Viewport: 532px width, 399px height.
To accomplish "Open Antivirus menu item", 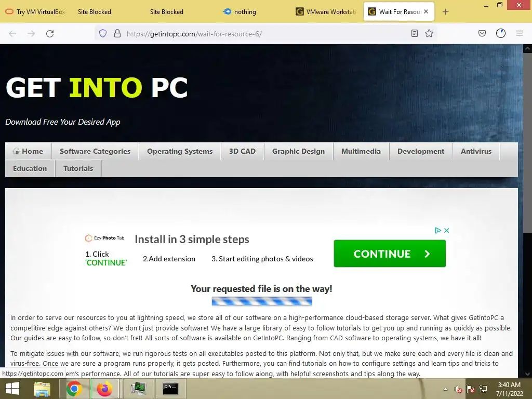I will click(476, 151).
